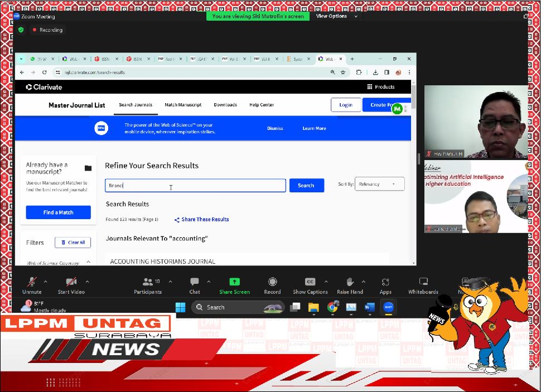The height and width of the screenshot is (392, 541).
Task: Open Word from the taskbar
Action: (370, 307)
